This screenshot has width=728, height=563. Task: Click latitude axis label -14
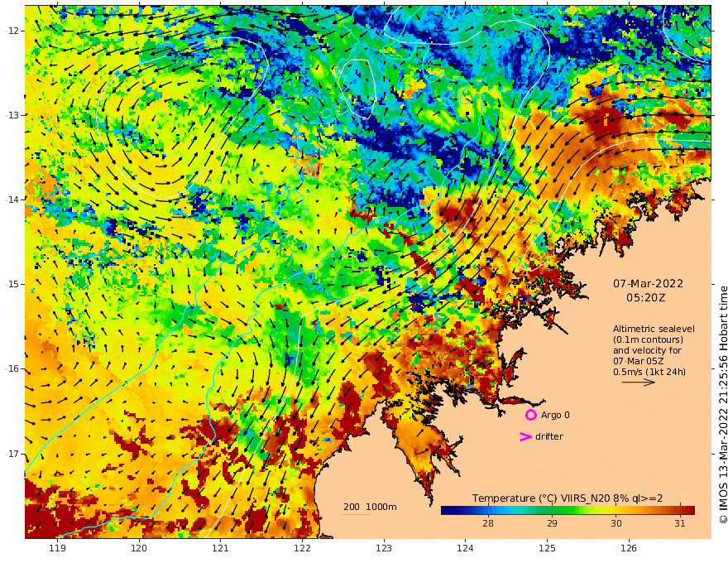(x=12, y=200)
